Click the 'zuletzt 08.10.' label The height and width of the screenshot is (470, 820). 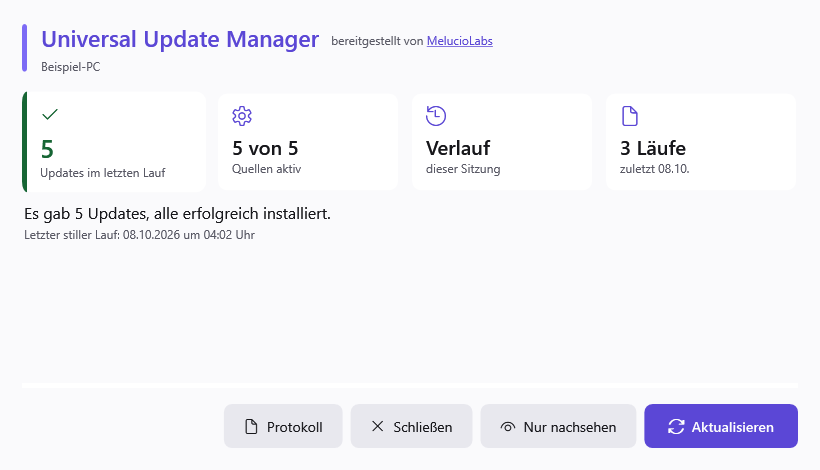[x=654, y=169]
